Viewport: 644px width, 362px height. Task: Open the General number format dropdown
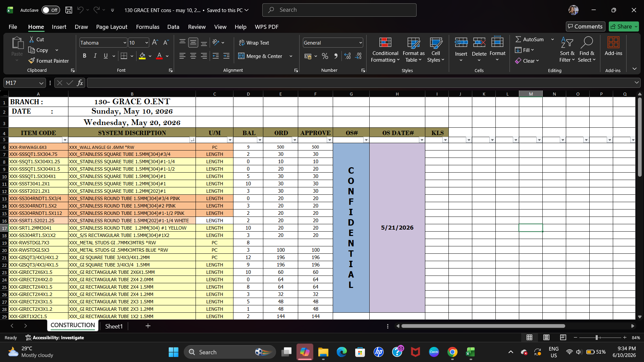[361, 43]
